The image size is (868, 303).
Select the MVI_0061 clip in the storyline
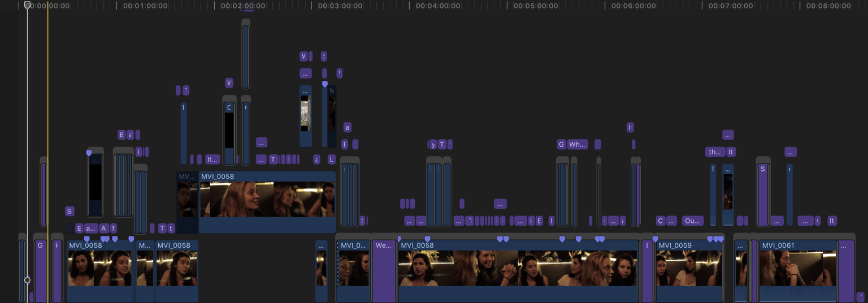(x=798, y=271)
